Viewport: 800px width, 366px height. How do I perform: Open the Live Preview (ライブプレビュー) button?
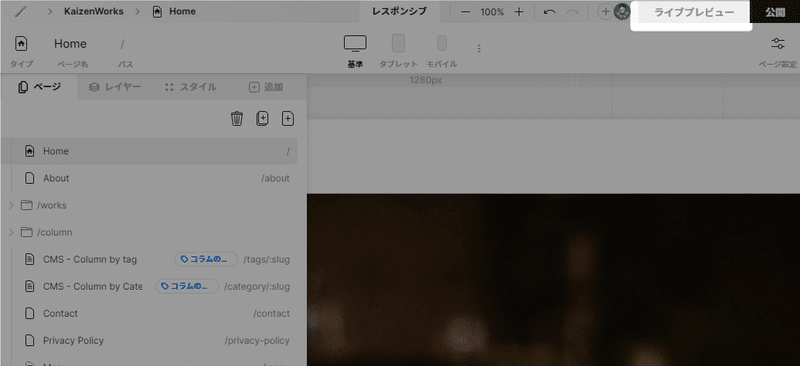pyautogui.click(x=694, y=13)
